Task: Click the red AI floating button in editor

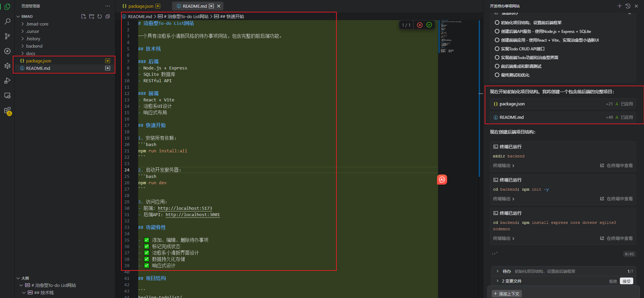Action: point(442,180)
